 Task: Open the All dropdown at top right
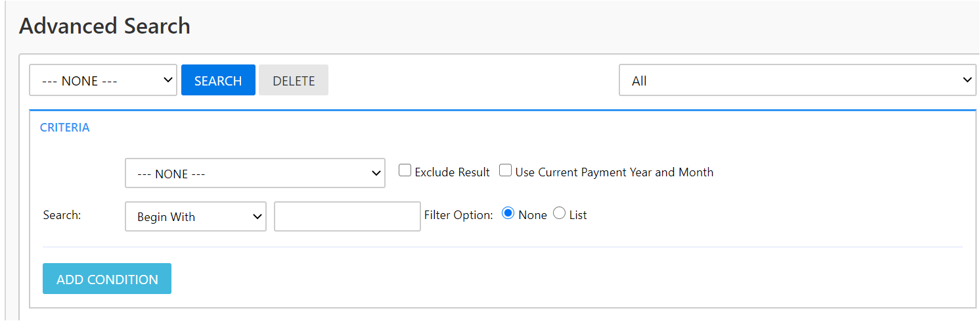tap(797, 80)
